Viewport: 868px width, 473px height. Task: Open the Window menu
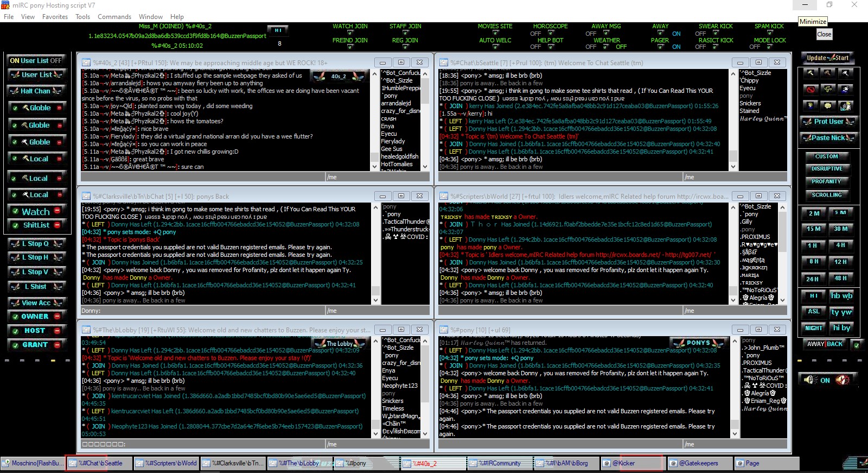pos(150,17)
